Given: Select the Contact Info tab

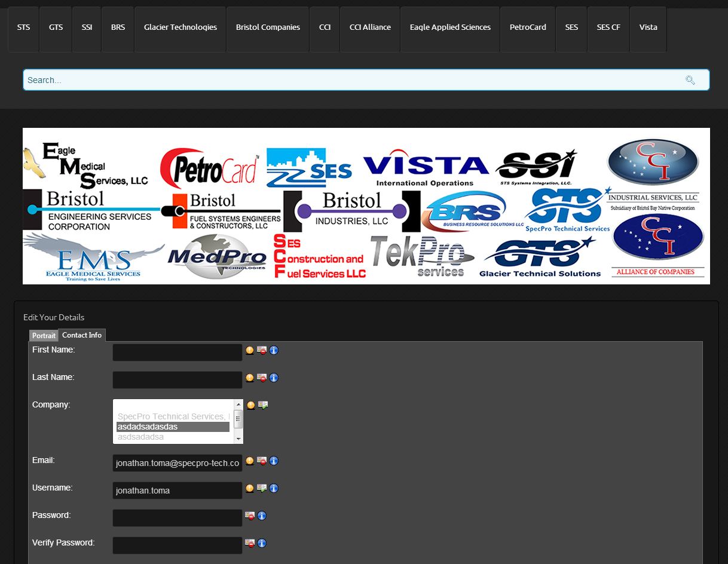Looking at the screenshot, I should (x=82, y=335).
